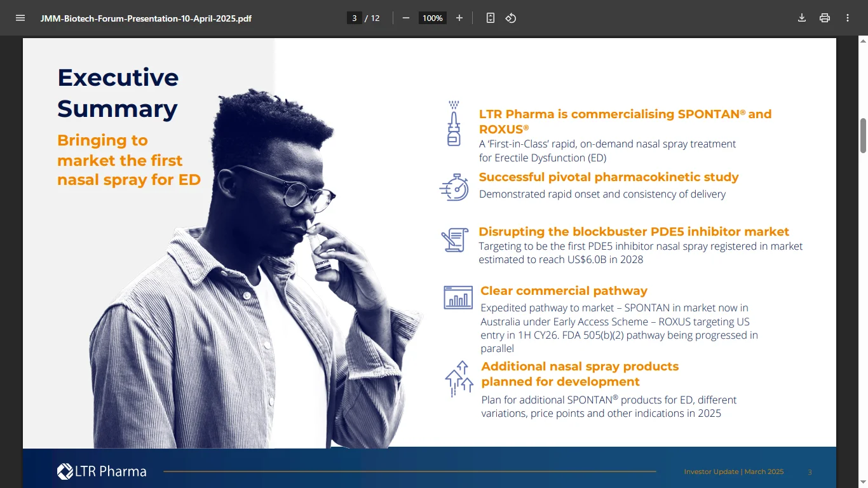Open the PDF sidebar hamburger menu
The height and width of the screenshot is (488, 868).
coord(20,18)
